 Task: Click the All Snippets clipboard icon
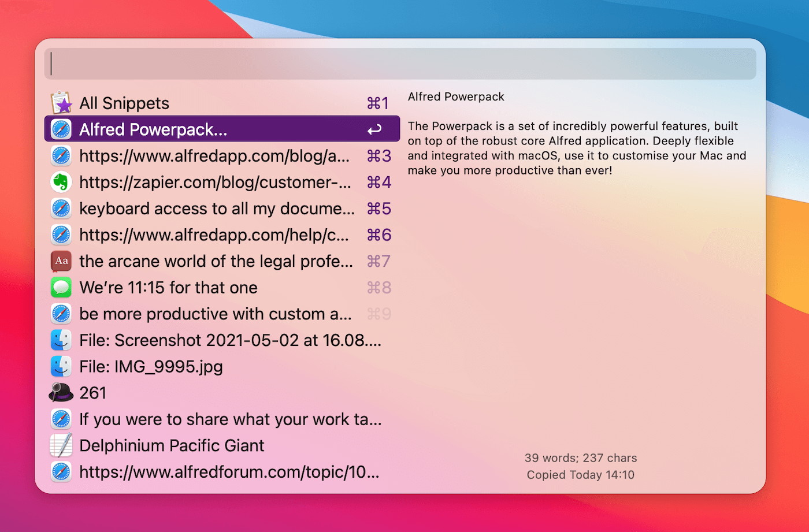tap(61, 102)
